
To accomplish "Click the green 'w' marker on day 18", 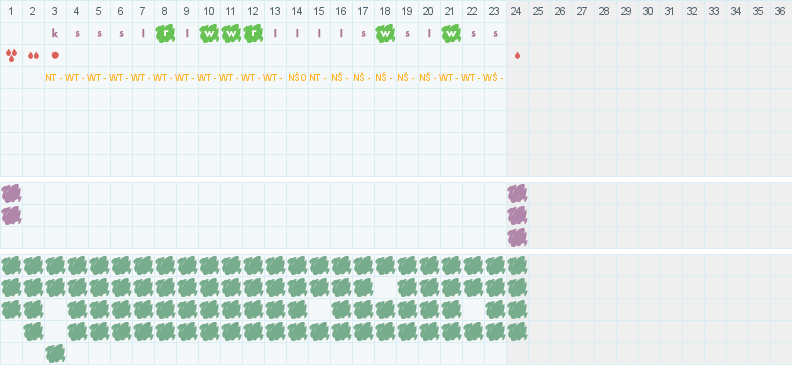I will [385, 33].
